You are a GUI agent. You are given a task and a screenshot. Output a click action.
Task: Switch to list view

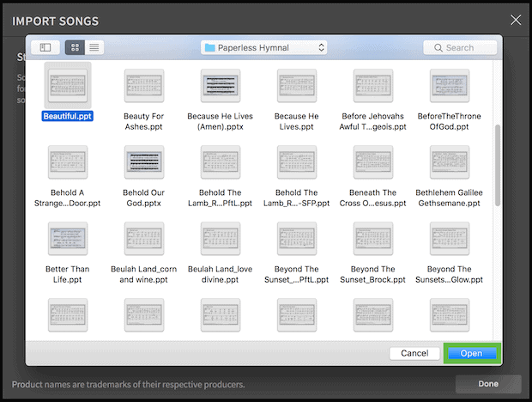click(94, 48)
